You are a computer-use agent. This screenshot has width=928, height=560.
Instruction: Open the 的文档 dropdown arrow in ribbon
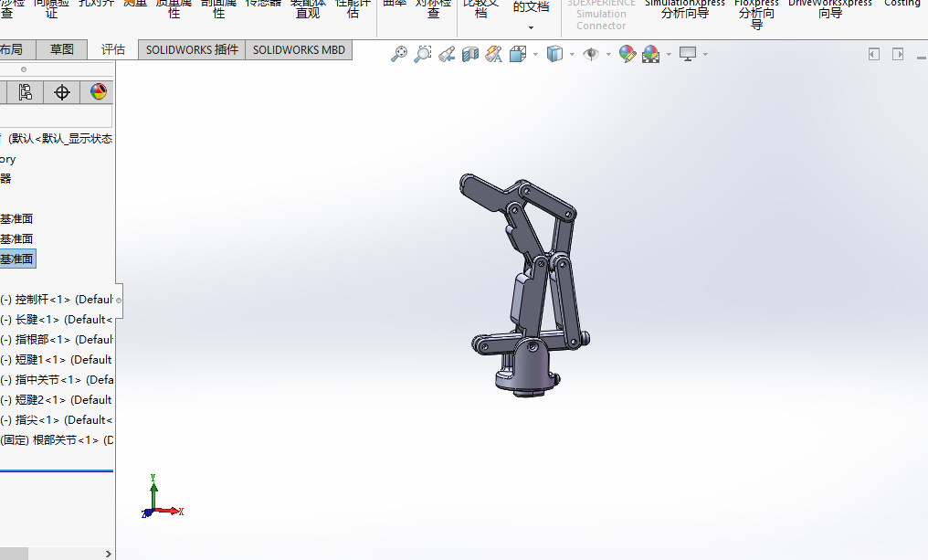pos(531,27)
